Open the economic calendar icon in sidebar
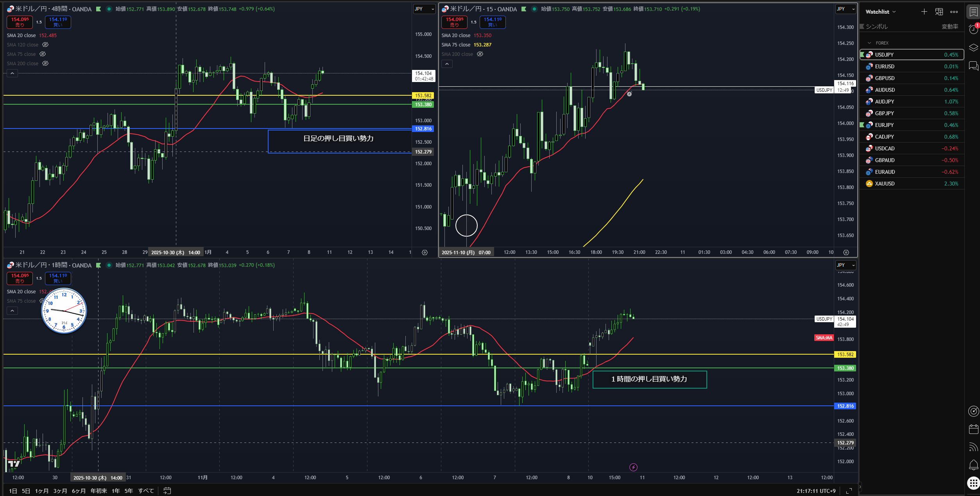The width and height of the screenshot is (980, 496). 973,429
